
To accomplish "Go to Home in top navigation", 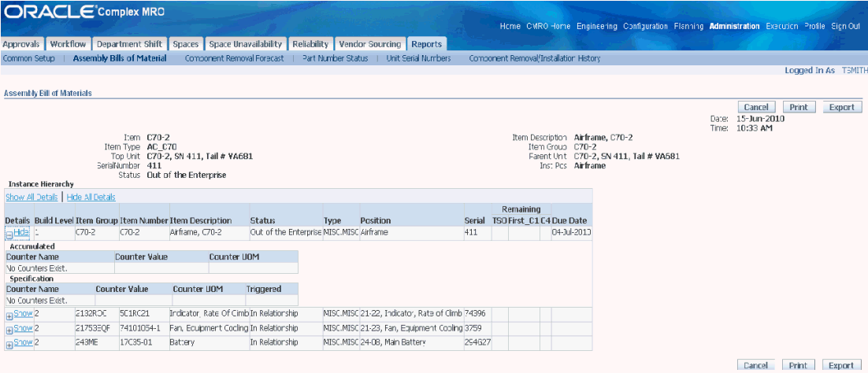I will 510,26.
